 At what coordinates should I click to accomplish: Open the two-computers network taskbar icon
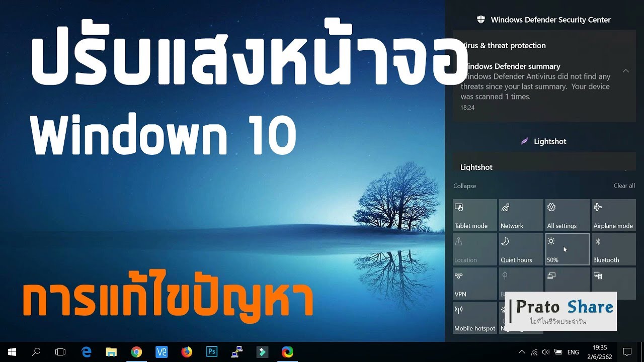(x=237, y=352)
